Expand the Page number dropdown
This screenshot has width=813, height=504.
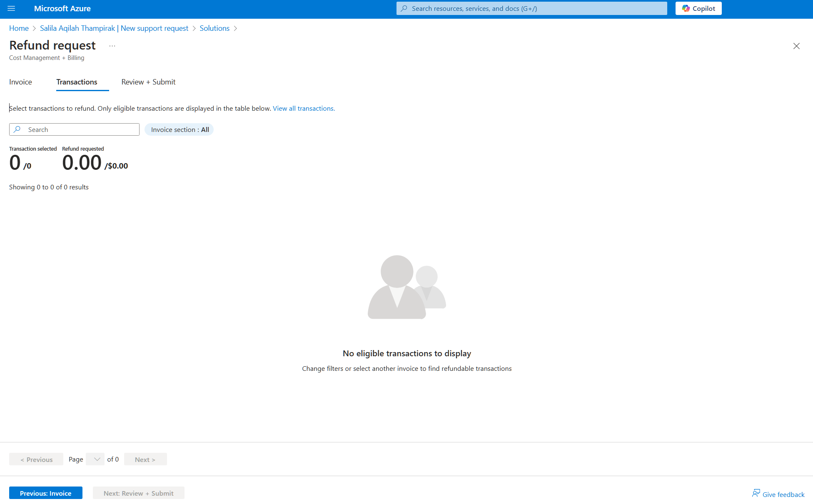(x=95, y=459)
